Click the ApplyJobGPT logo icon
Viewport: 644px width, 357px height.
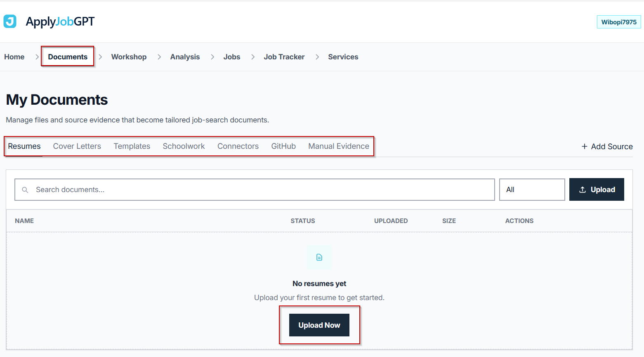[10, 21]
